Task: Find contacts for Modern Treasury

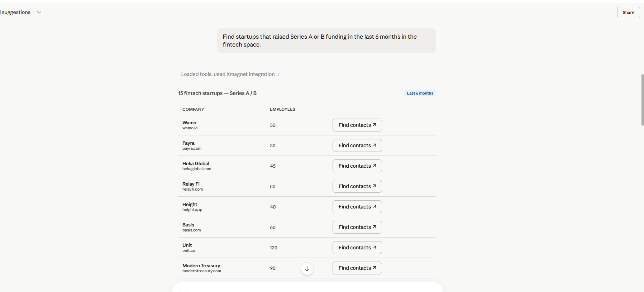Action: [357, 268]
